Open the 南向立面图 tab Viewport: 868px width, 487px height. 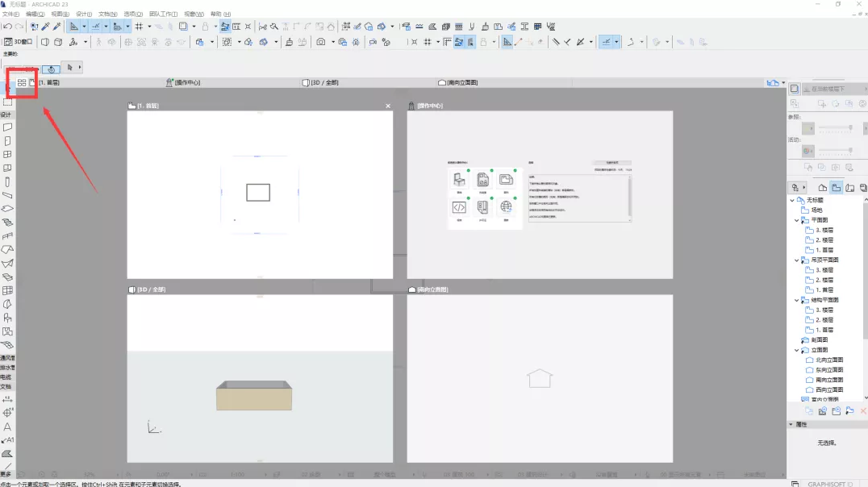[458, 82]
